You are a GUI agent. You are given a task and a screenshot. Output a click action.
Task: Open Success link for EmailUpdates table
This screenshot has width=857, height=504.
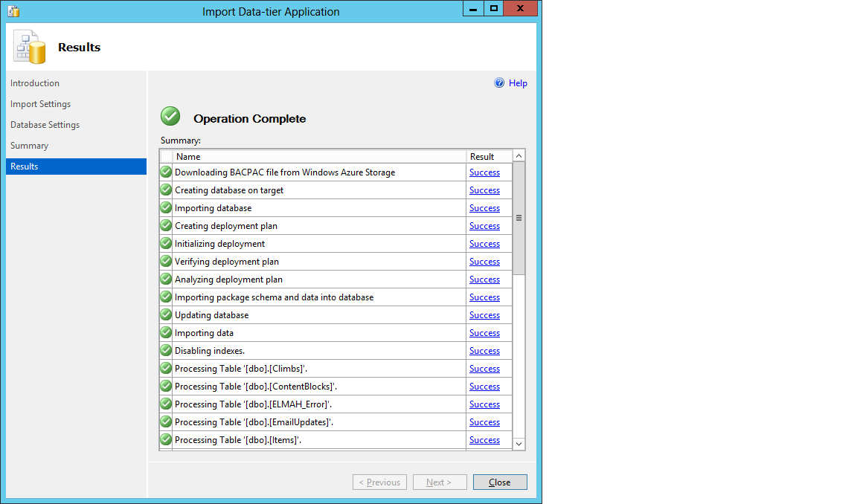pos(484,422)
